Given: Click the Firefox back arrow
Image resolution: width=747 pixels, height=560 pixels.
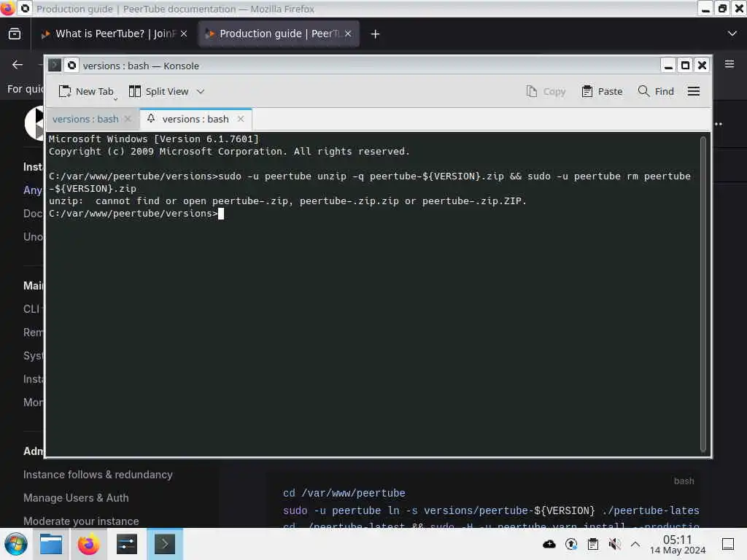Looking at the screenshot, I should (18, 65).
